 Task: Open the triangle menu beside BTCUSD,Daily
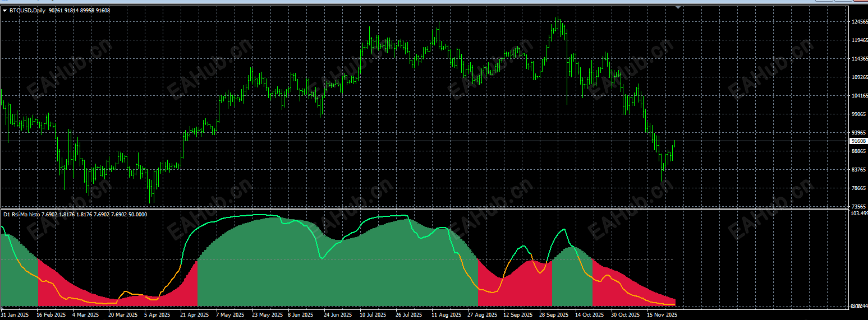[5, 10]
